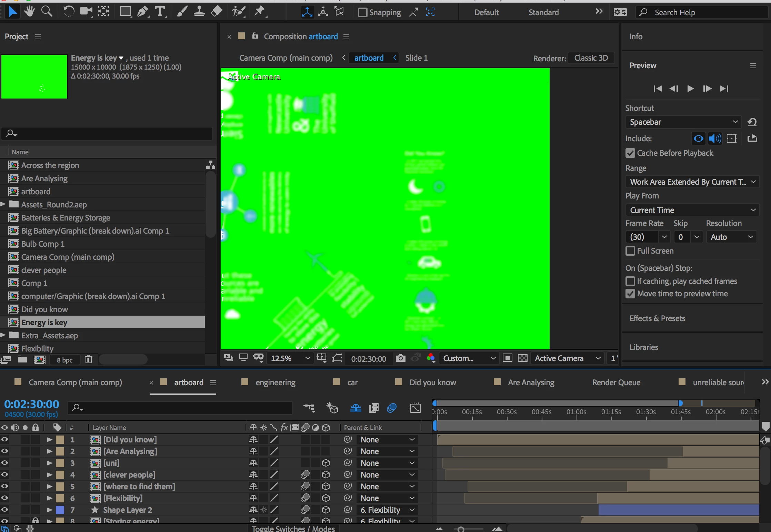Select the Did you know project item
Viewport: 771px width, 532px height.
pyautogui.click(x=44, y=309)
